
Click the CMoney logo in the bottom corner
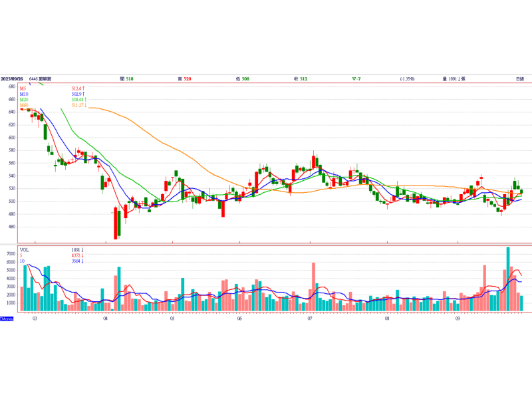(7, 319)
